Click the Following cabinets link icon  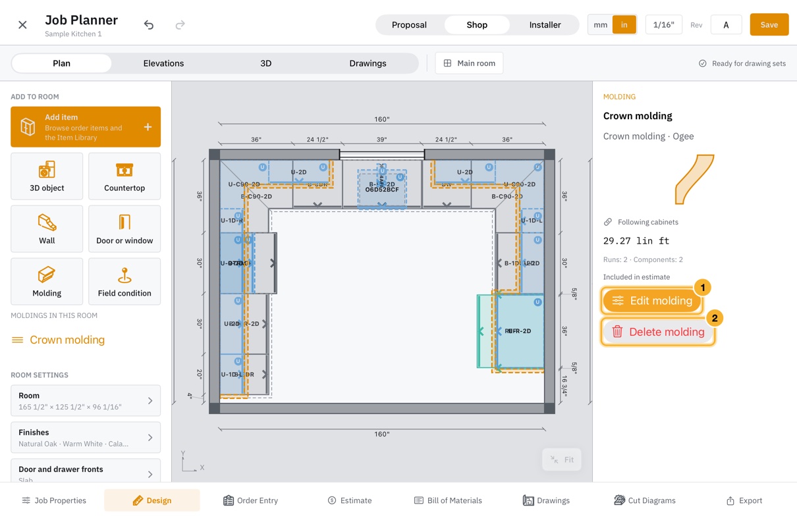pyautogui.click(x=608, y=223)
